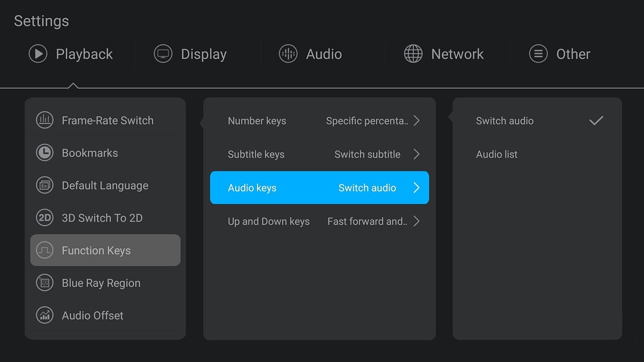Expand Number keys chevron arrow
The width and height of the screenshot is (644, 362).
tap(416, 121)
